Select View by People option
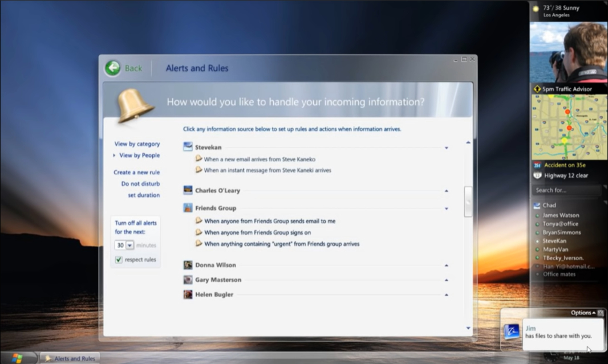This screenshot has width=608, height=364. [x=139, y=156]
